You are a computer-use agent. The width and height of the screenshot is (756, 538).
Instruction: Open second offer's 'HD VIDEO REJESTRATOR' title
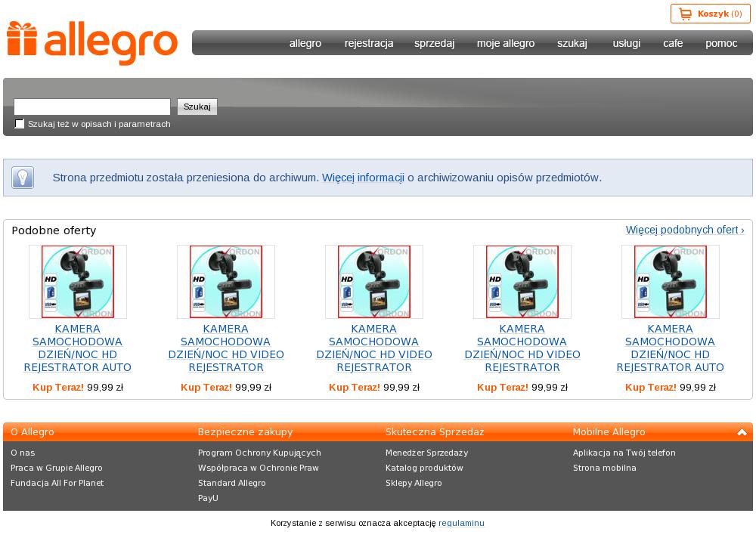tap(225, 348)
